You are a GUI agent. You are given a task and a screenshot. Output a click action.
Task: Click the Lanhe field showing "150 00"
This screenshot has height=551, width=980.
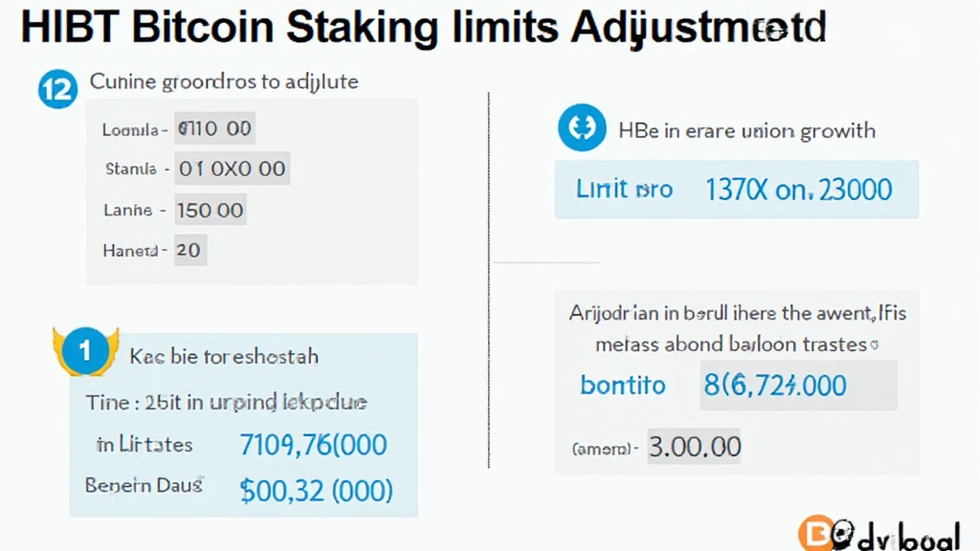(x=211, y=210)
